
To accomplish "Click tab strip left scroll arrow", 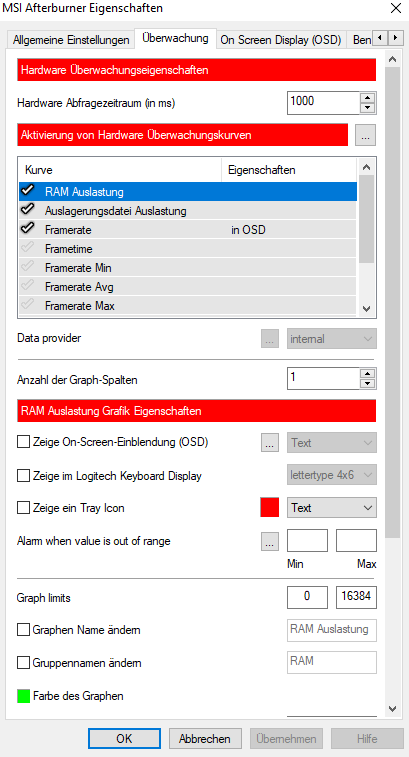I will coord(380,38).
